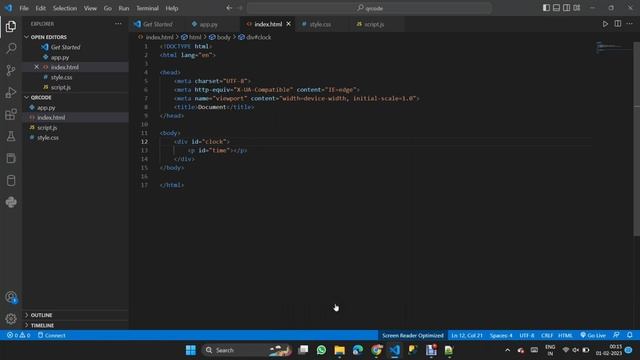The width and height of the screenshot is (640, 360).
Task: Click the feedback icon in status bar
Action: (x=616, y=335)
